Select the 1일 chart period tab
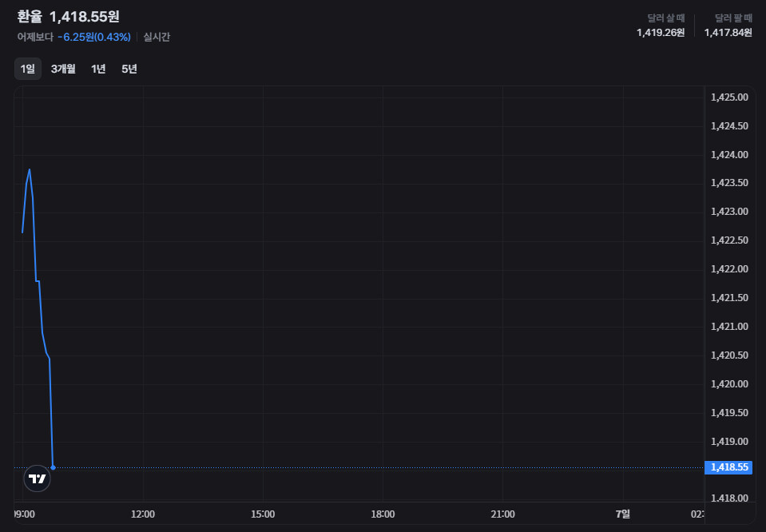766x532 pixels. 28,69
